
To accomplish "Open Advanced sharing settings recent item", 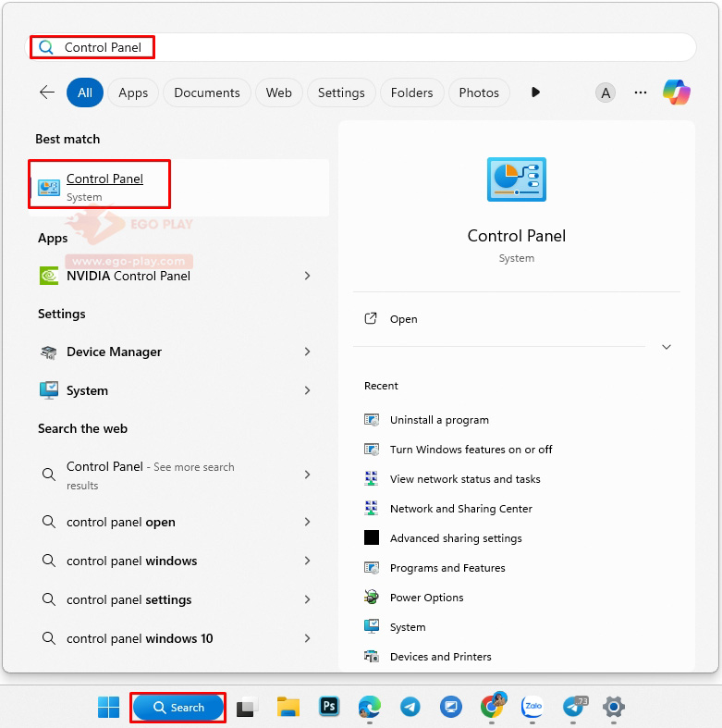I will point(456,538).
